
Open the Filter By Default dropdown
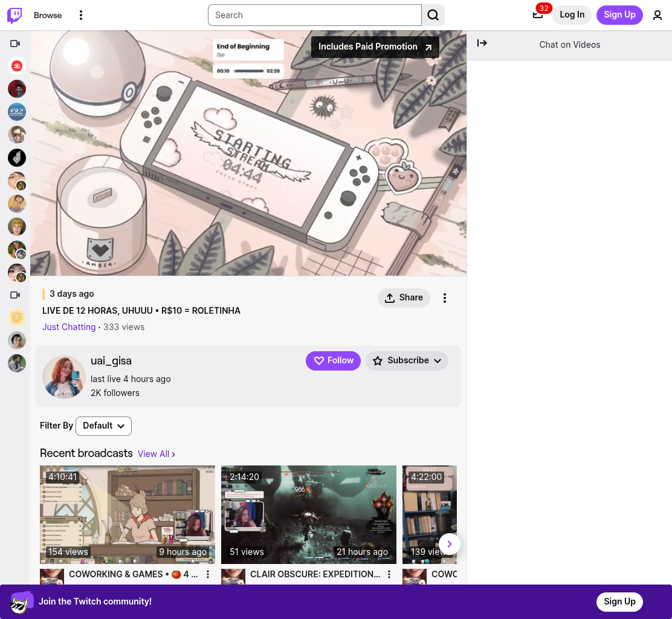click(x=103, y=426)
